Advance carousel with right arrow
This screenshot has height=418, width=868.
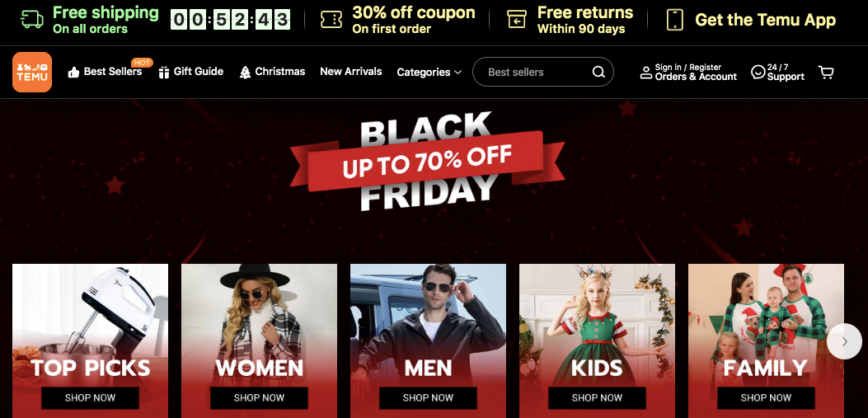tap(844, 341)
